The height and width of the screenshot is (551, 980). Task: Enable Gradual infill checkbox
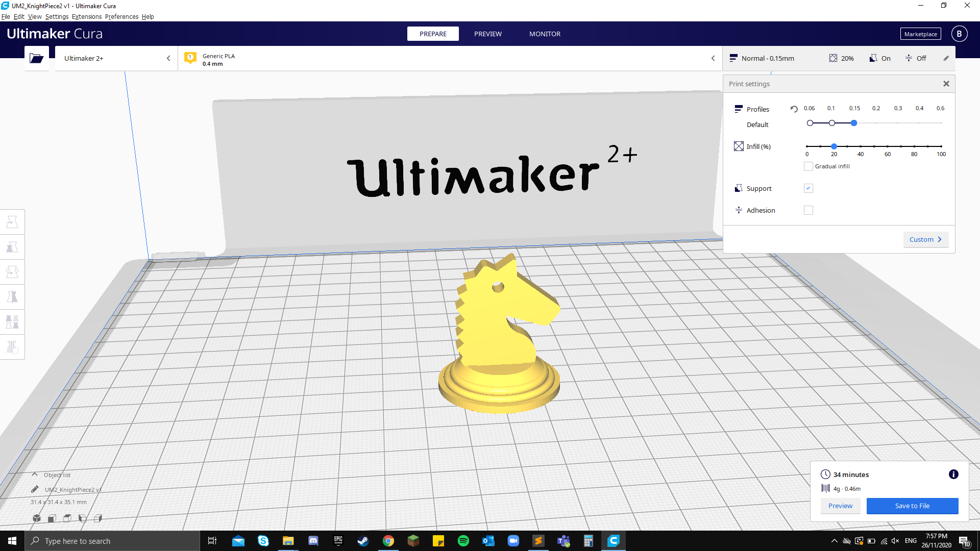click(x=808, y=166)
